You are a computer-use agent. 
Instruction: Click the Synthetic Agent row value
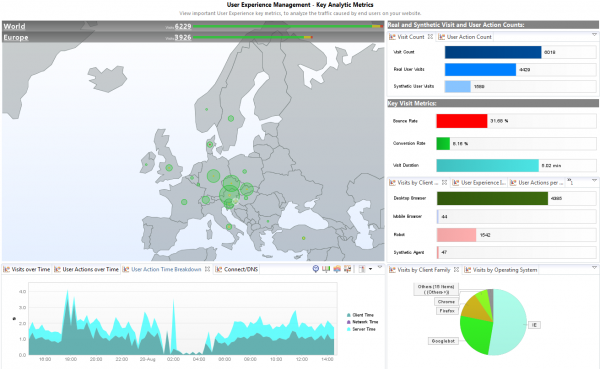click(444, 252)
